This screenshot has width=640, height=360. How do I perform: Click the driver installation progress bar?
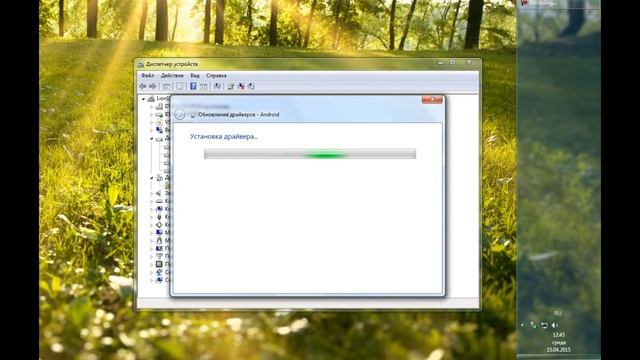pyautogui.click(x=310, y=154)
